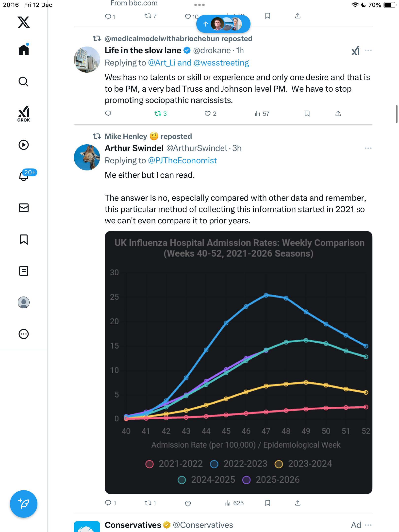Open the Grok action on drokane's post
The image size is (399, 532).
point(355,51)
